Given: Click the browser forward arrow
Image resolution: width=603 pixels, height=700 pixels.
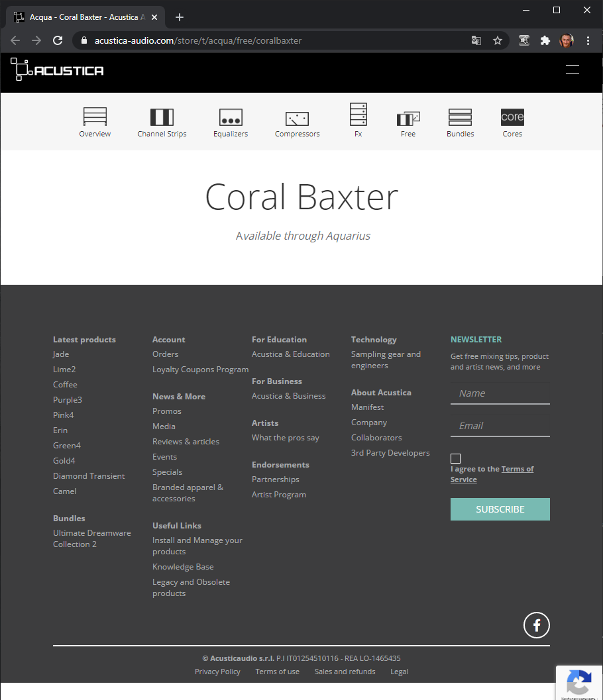Looking at the screenshot, I should coord(36,40).
